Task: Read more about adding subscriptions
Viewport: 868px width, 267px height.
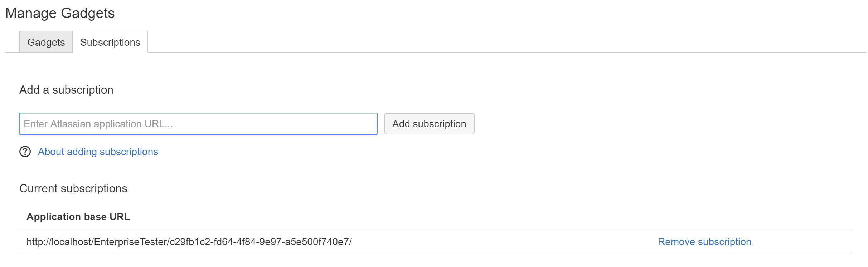Action: [98, 152]
